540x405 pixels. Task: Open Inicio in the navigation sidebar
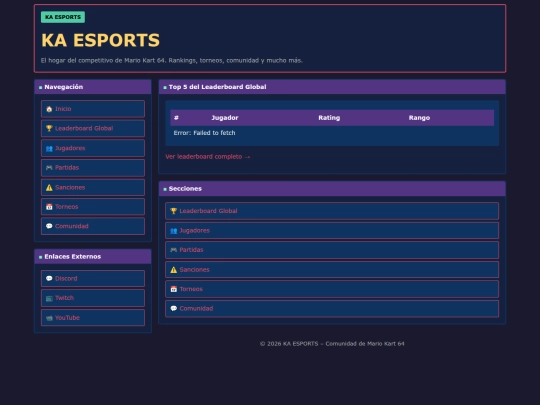click(x=93, y=109)
